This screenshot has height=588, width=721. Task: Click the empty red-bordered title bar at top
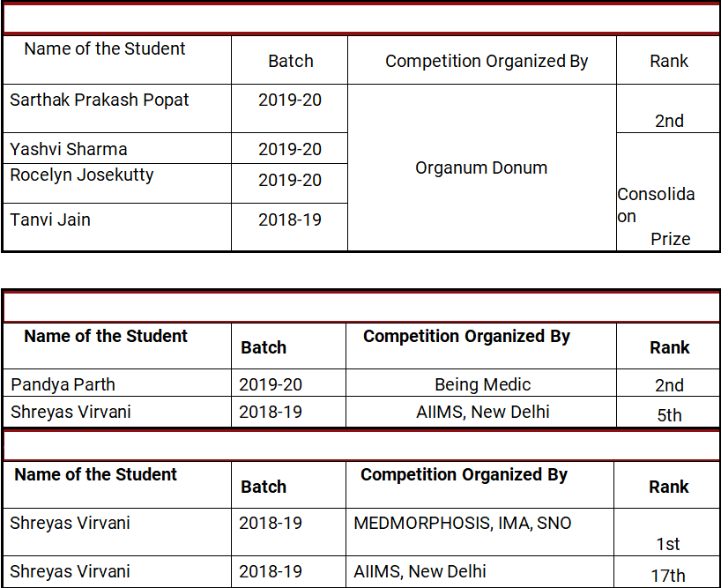pyautogui.click(x=360, y=19)
